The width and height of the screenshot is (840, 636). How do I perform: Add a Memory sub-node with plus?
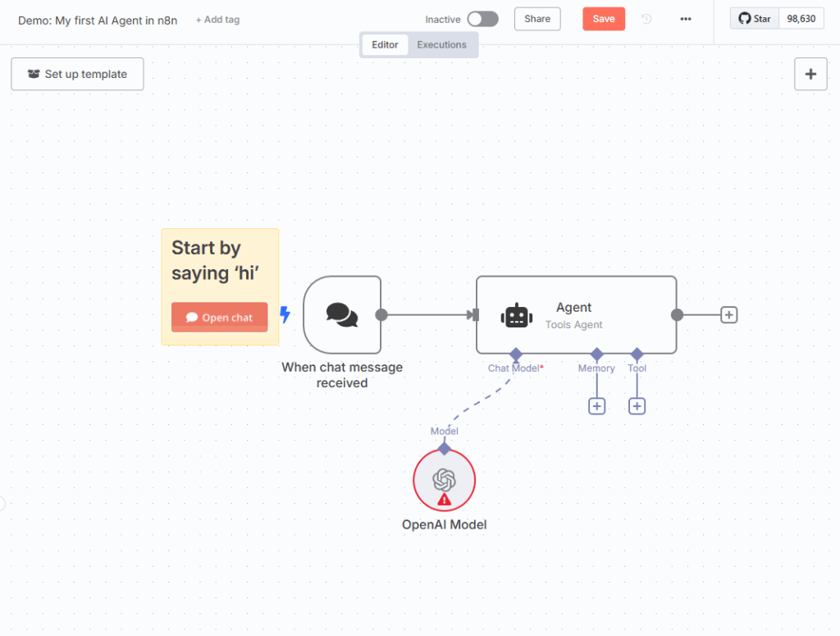coord(597,406)
